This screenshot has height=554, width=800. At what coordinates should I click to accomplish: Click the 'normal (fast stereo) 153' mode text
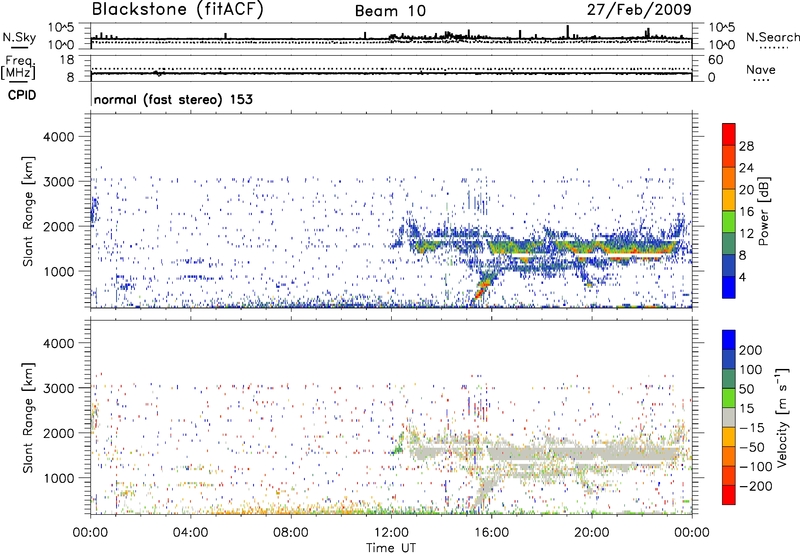point(173,100)
